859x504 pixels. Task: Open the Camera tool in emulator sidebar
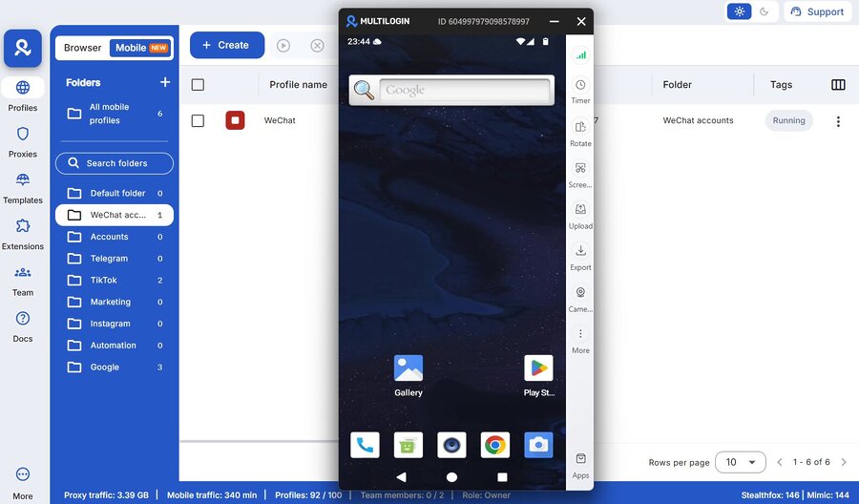[x=580, y=292]
